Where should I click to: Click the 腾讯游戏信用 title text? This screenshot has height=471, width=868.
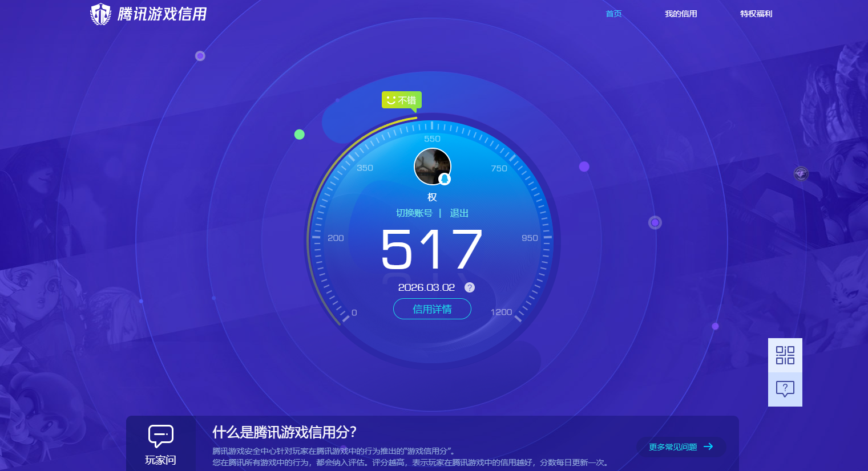(162, 14)
